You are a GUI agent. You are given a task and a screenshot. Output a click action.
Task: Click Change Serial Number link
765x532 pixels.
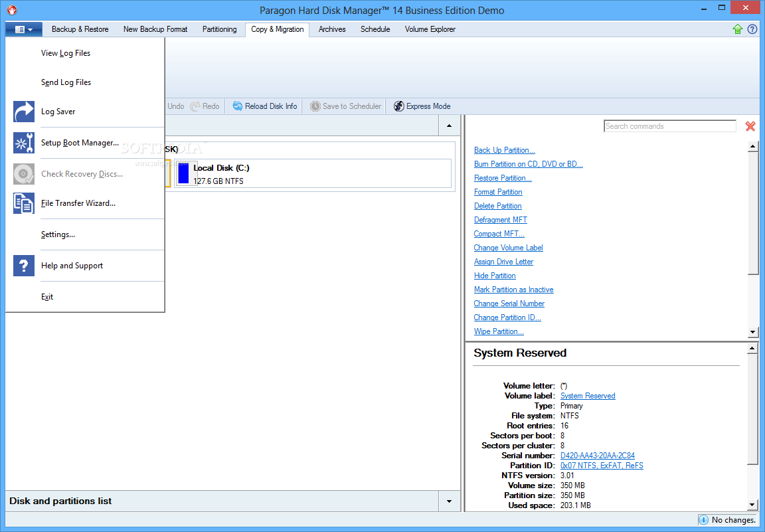click(x=509, y=304)
